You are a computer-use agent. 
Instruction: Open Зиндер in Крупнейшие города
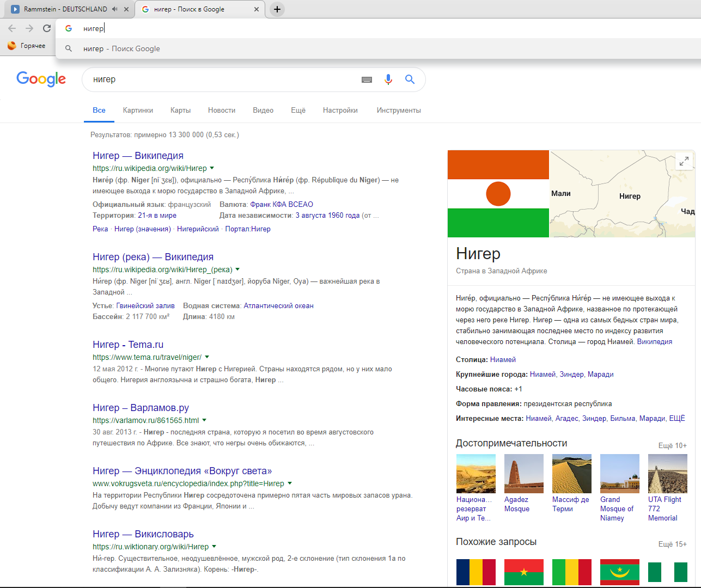[571, 374]
